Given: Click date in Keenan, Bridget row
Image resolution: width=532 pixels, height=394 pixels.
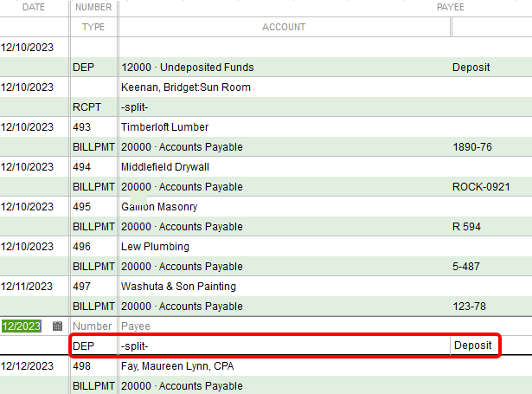Looking at the screenshot, I should pyautogui.click(x=27, y=87).
